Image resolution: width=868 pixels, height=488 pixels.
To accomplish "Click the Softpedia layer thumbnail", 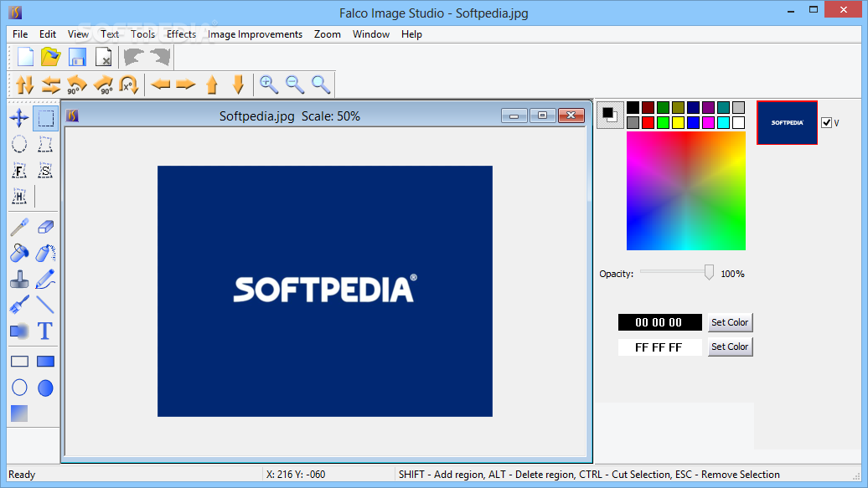I will [788, 123].
